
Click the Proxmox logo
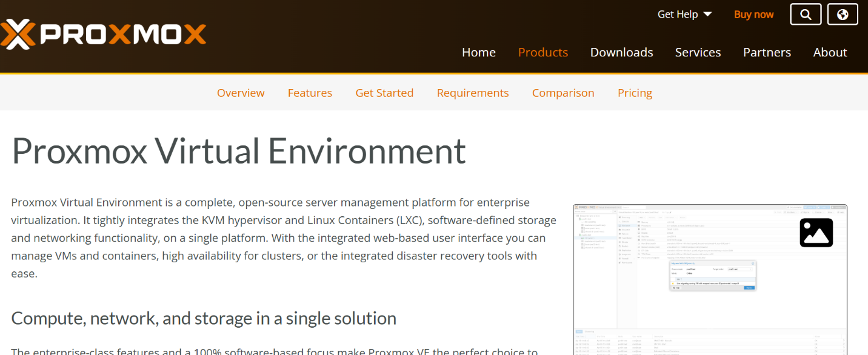click(x=103, y=34)
